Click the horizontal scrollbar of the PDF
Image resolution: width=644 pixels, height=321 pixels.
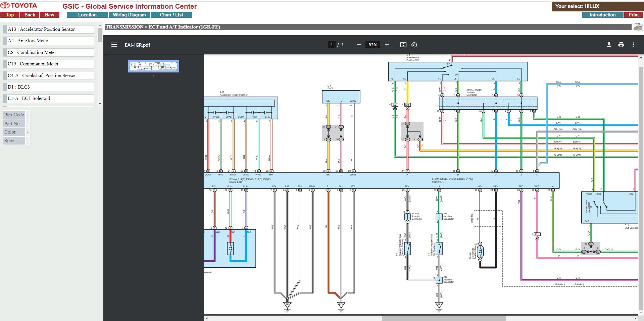point(444,318)
